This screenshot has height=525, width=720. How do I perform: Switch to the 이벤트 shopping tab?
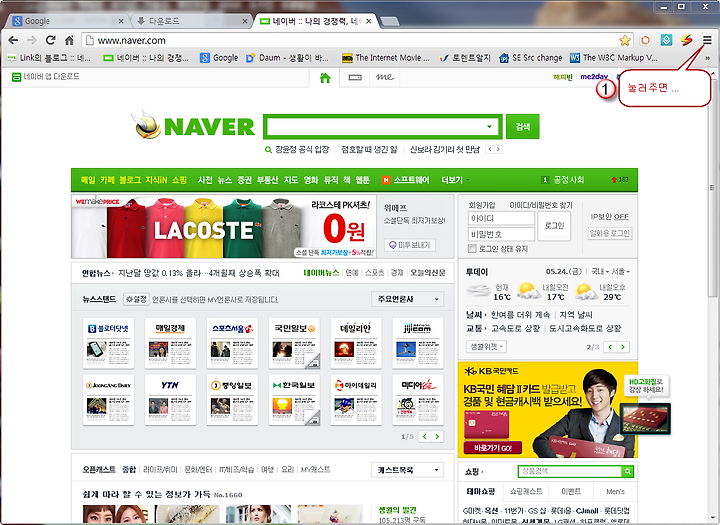(571, 491)
